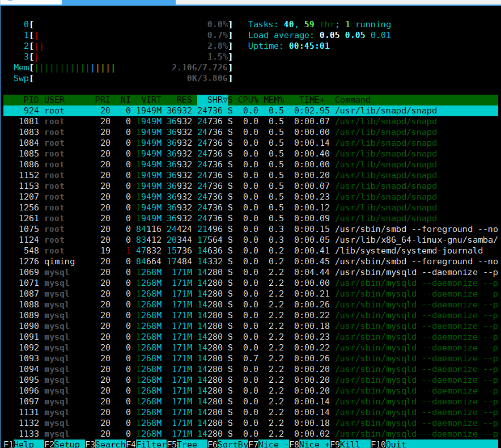Viewport: 501px width, 448px height.
Task: Select snapd thread with PID 1152
Action: click(250, 175)
